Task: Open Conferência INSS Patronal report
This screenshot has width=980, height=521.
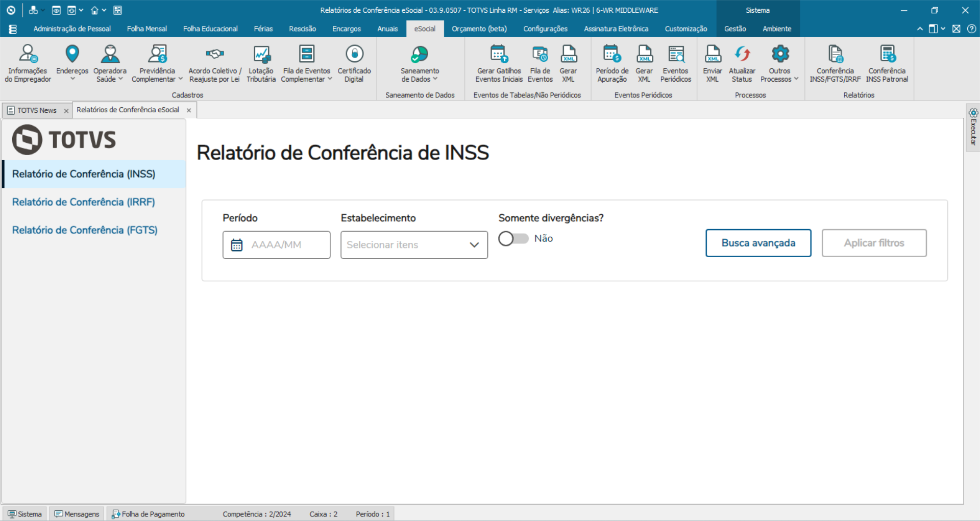Action: tap(887, 63)
